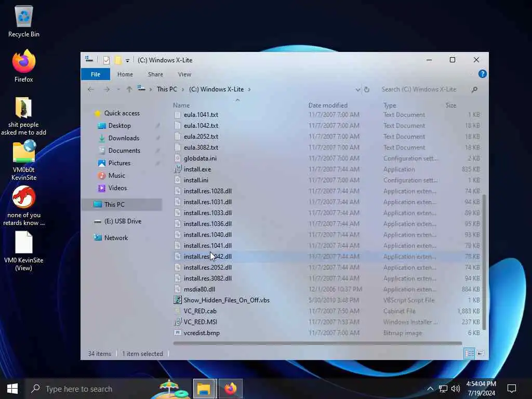Sort by the Name column header
Image resolution: width=532 pixels, height=399 pixels.
tap(181, 105)
